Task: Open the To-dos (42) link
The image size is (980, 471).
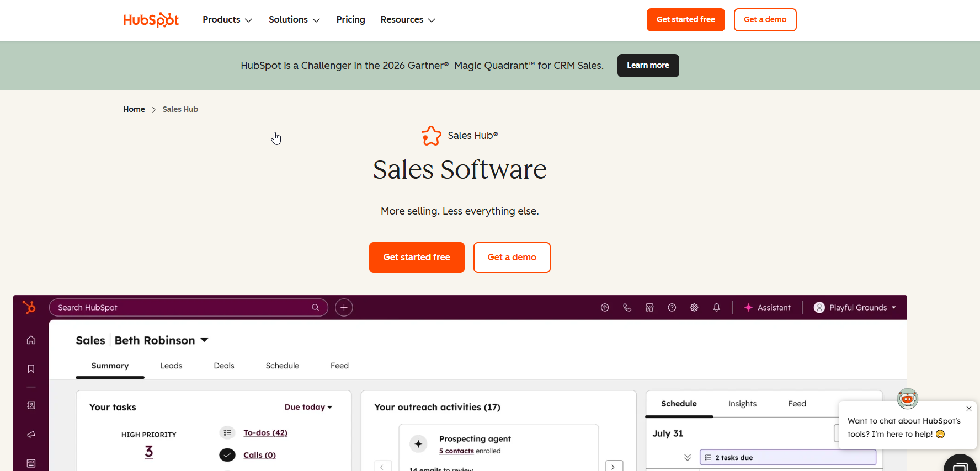Action: pyautogui.click(x=265, y=433)
